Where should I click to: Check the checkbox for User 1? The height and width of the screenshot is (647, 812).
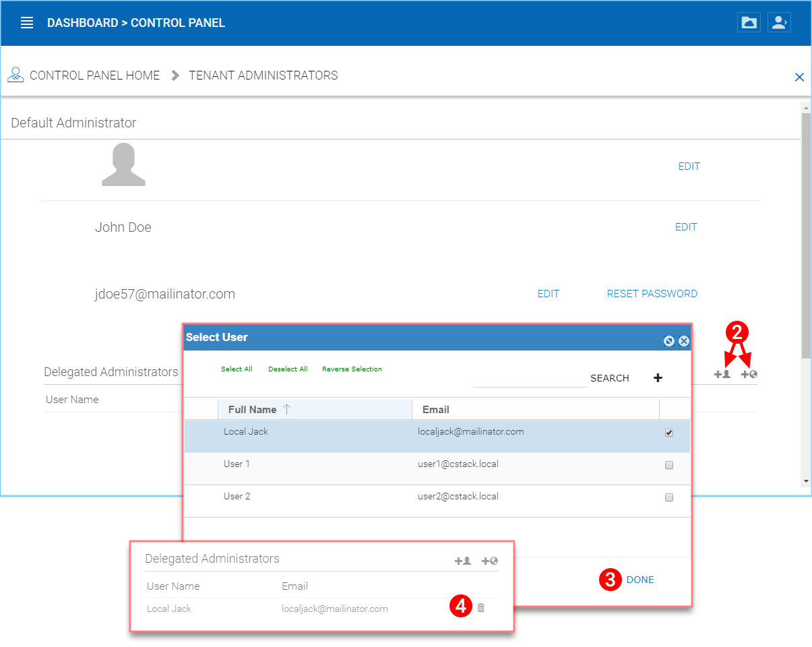(x=668, y=464)
